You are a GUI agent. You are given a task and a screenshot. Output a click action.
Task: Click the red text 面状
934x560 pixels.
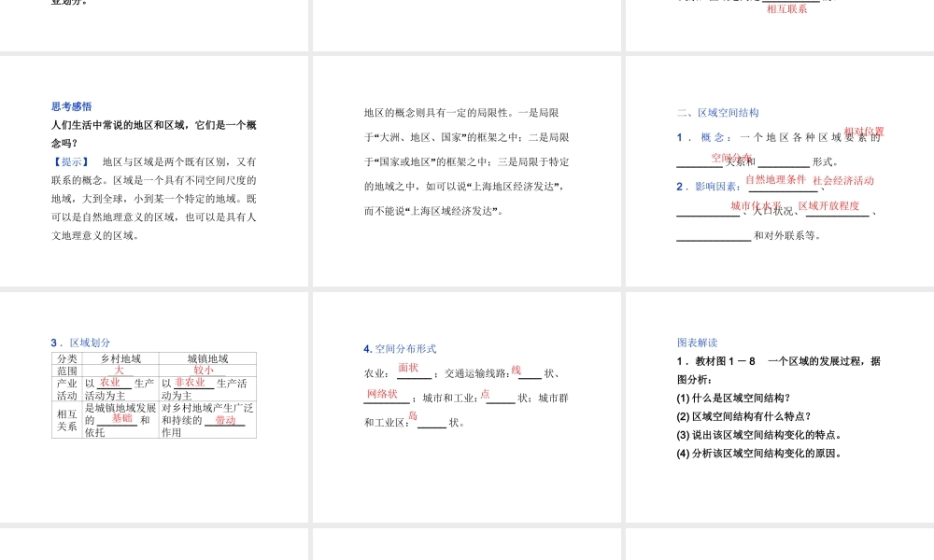pyautogui.click(x=410, y=368)
